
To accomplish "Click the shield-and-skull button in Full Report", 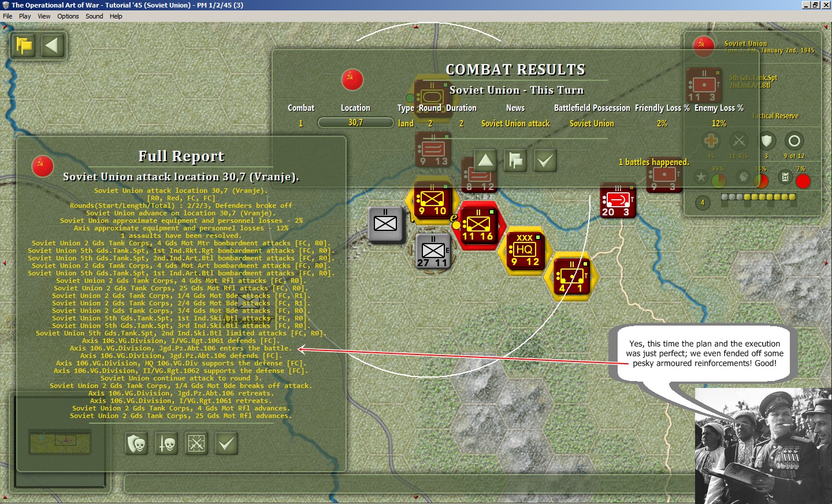I will pyautogui.click(x=136, y=443).
